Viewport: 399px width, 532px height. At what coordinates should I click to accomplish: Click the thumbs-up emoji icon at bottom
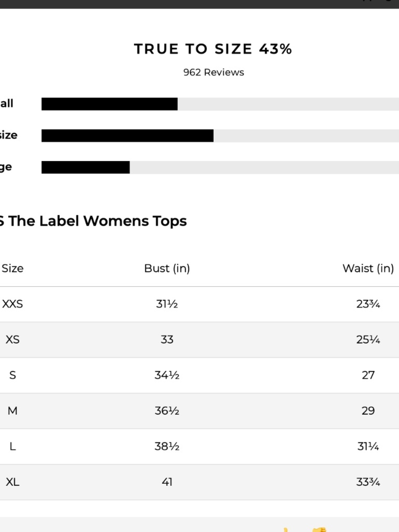[285, 530]
